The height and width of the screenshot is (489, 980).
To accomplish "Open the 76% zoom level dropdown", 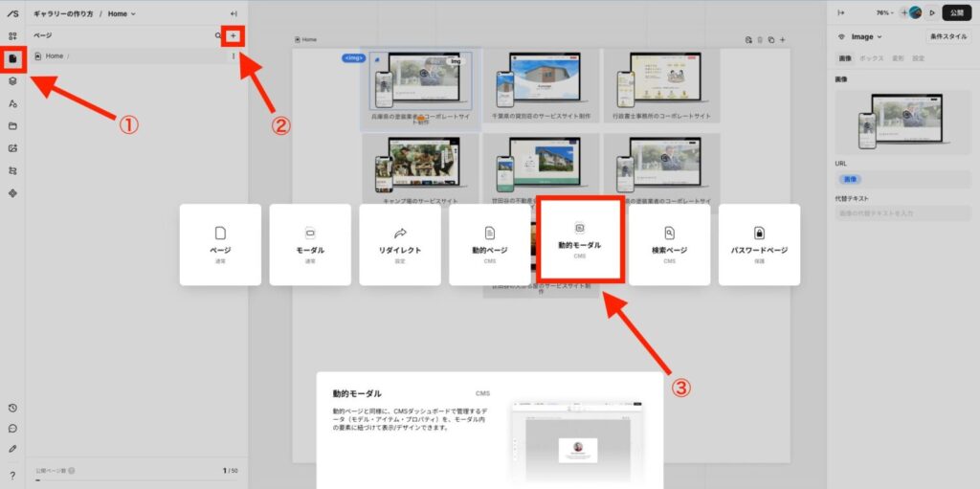I will point(886,12).
